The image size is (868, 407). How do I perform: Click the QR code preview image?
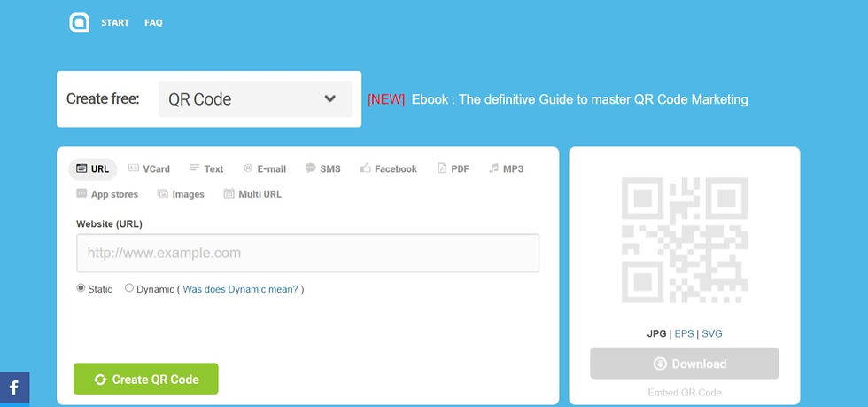pos(685,240)
